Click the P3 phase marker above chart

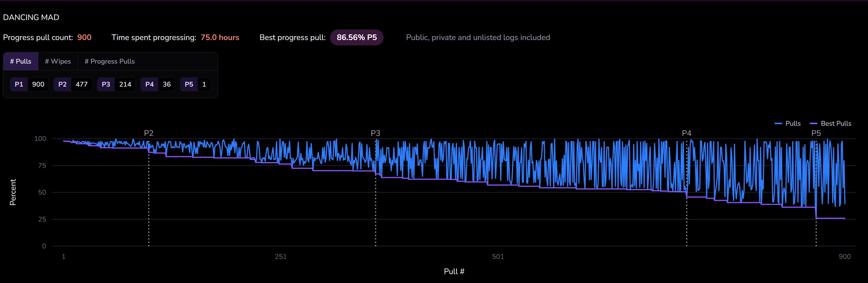coord(375,133)
